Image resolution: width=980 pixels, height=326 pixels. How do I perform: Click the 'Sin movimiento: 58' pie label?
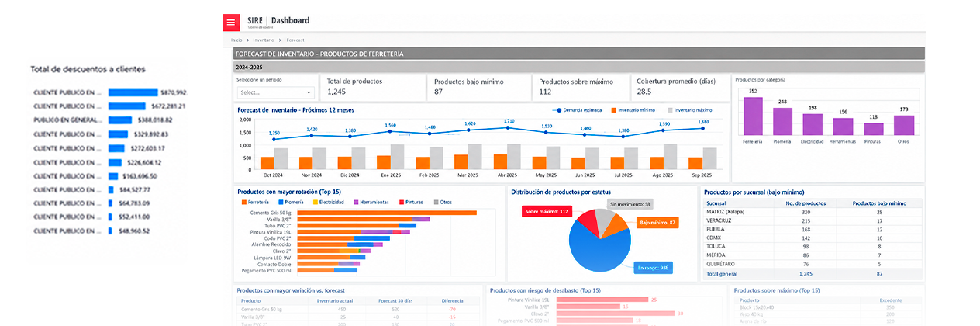coord(630,204)
